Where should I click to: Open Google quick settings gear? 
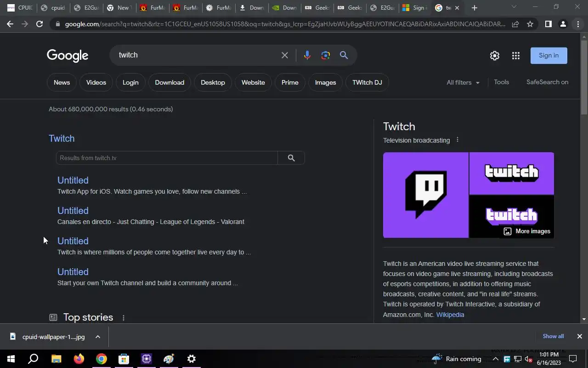pos(494,56)
